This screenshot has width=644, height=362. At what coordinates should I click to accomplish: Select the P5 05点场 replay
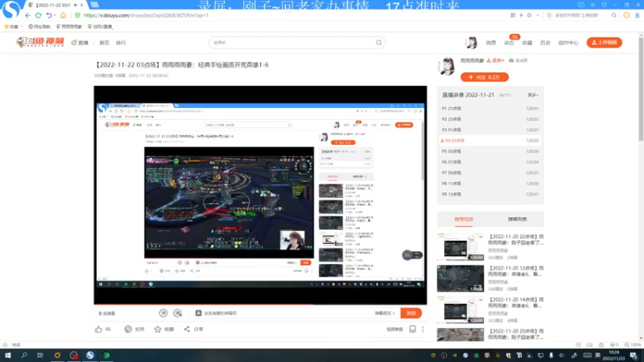(490, 151)
